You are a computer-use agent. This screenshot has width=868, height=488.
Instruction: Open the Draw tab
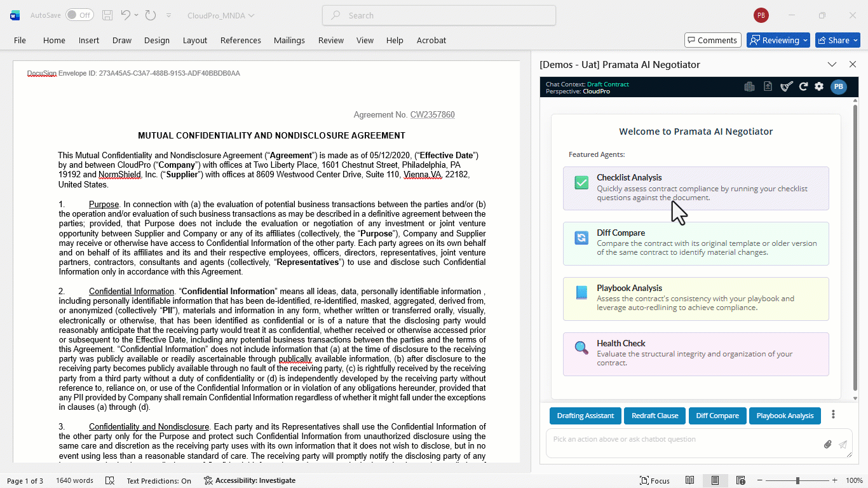tap(122, 40)
